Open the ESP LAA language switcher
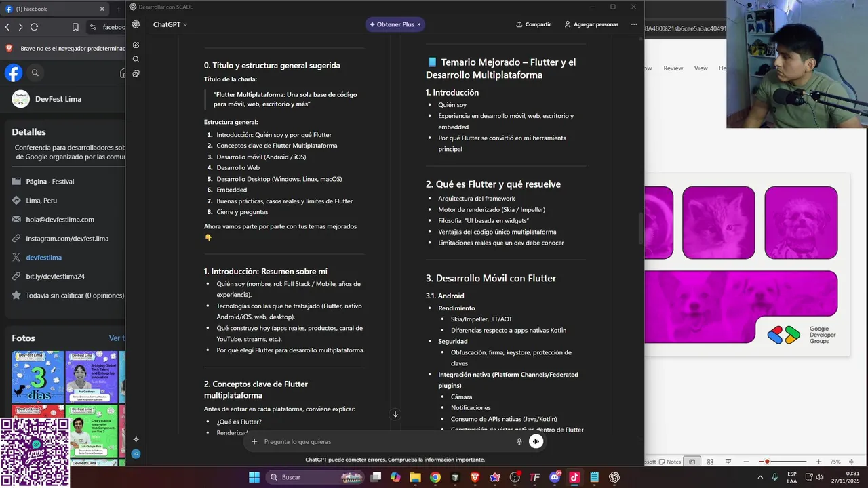Screen dimensions: 868x488 [792, 477]
